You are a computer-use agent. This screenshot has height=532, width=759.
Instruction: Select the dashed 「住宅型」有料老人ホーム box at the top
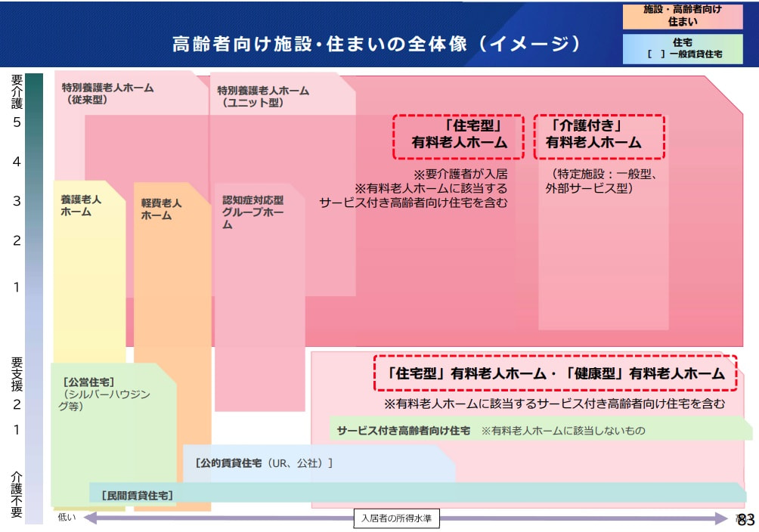coord(458,136)
